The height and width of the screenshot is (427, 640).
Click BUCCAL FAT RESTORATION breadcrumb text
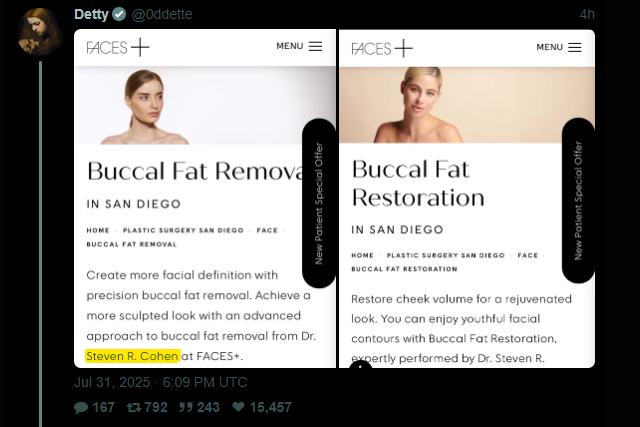(404, 269)
